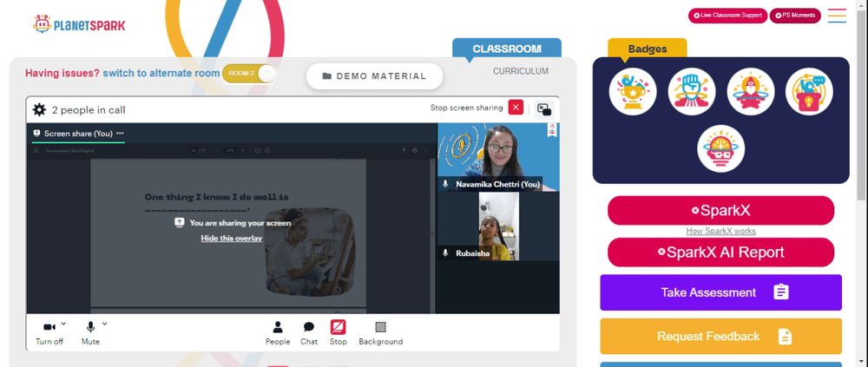The width and height of the screenshot is (868, 367).
Task: Open the Chat panel
Action: click(309, 333)
